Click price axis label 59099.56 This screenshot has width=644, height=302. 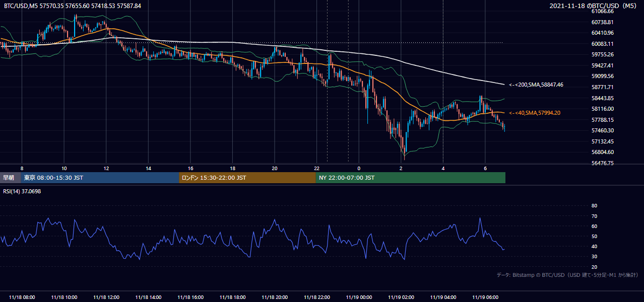pos(602,76)
